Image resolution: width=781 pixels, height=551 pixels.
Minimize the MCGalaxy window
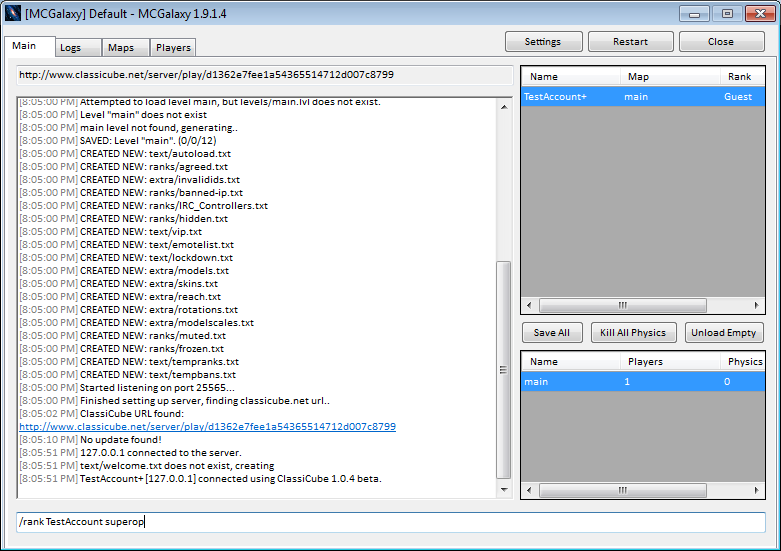tap(694, 13)
